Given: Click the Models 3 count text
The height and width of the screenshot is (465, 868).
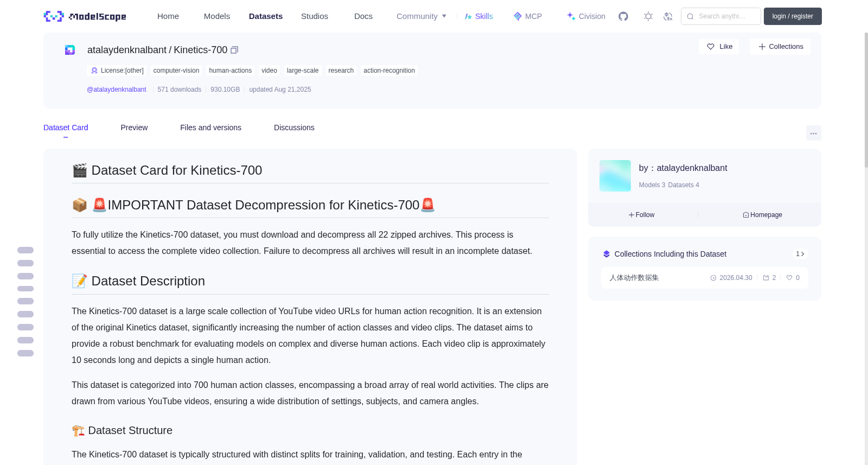Looking at the screenshot, I should pyautogui.click(x=652, y=185).
